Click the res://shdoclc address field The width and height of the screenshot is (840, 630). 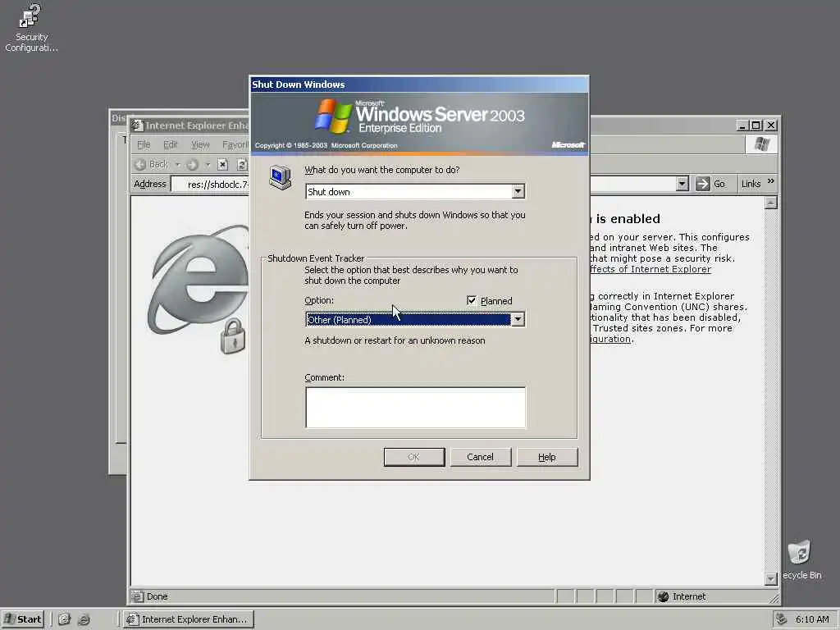pos(212,185)
